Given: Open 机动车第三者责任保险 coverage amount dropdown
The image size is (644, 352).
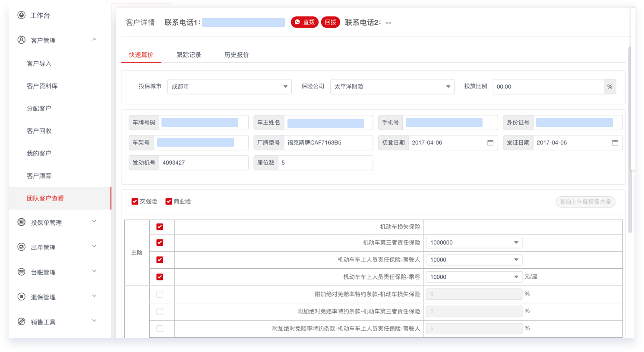Looking at the screenshot, I should (x=474, y=242).
